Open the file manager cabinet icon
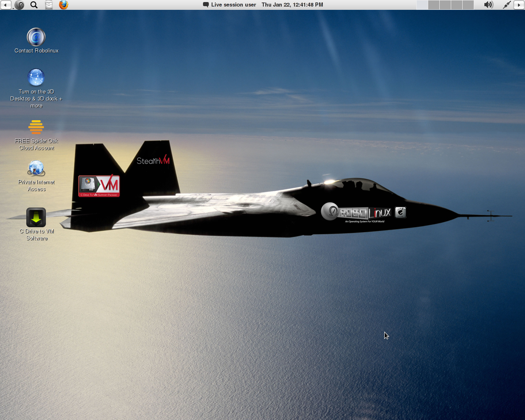This screenshot has height=420, width=525. click(x=49, y=5)
